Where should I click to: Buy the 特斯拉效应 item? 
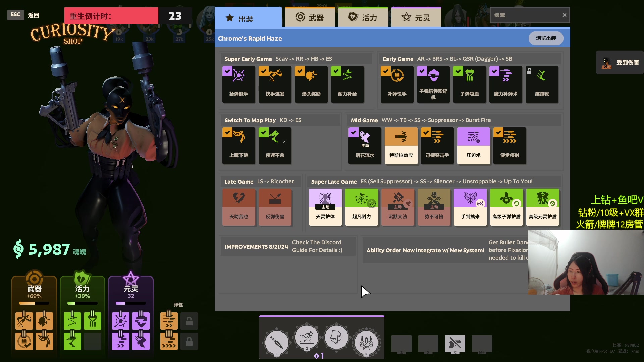(x=401, y=146)
